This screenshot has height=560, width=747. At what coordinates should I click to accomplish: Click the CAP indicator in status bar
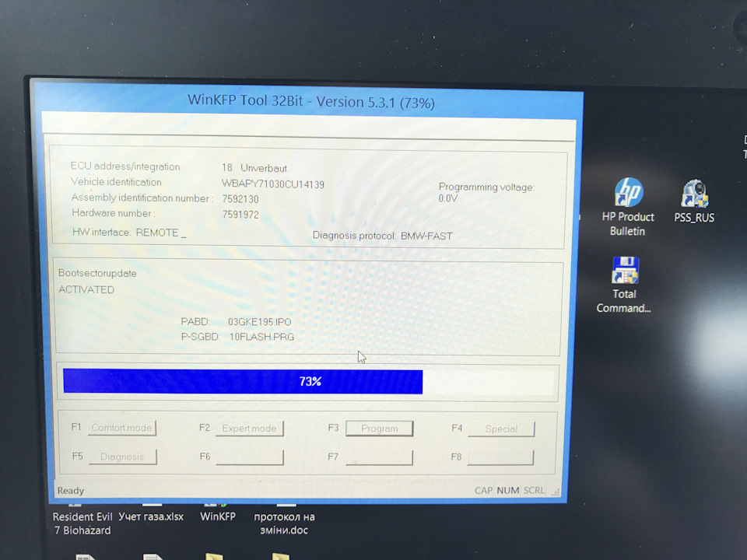[x=483, y=491]
